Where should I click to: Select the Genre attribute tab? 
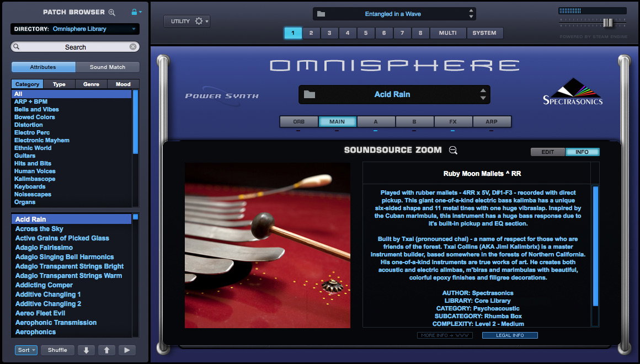click(91, 84)
